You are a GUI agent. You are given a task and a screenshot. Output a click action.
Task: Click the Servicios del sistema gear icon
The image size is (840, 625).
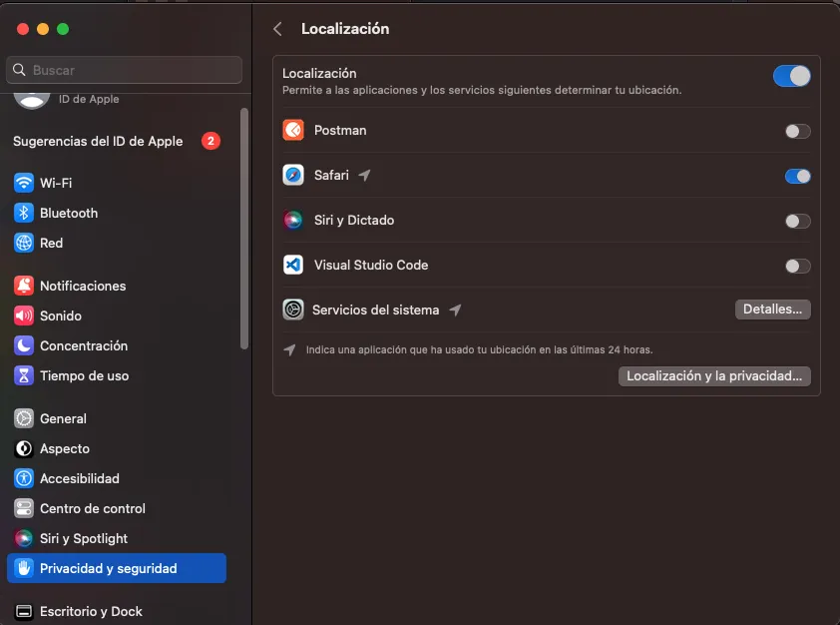(x=293, y=310)
